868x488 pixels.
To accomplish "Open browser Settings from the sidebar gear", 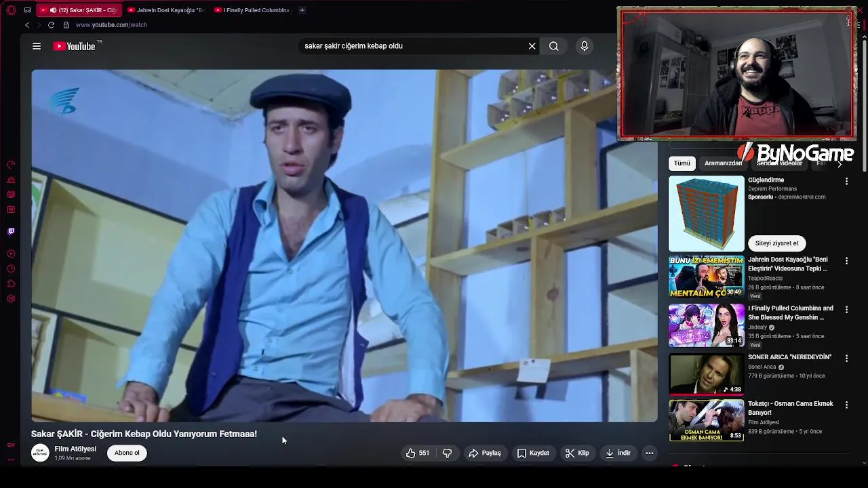I will (x=11, y=299).
